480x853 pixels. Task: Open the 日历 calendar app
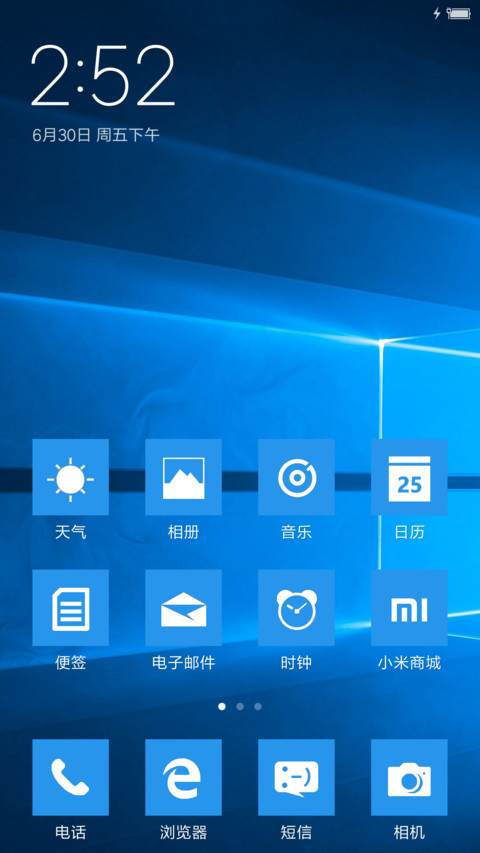(x=409, y=477)
